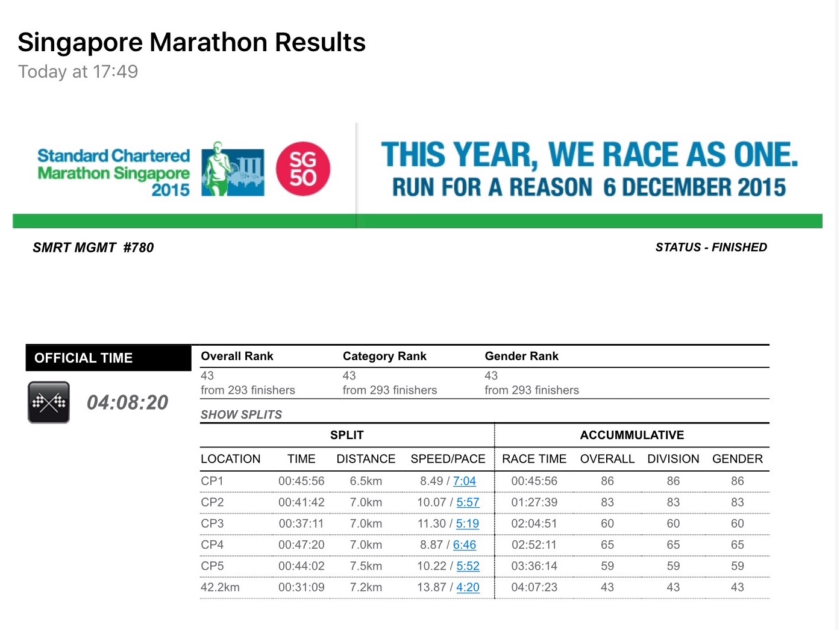The height and width of the screenshot is (630, 840).
Task: Click the SMRT MGMT #780 label
Action: point(93,248)
